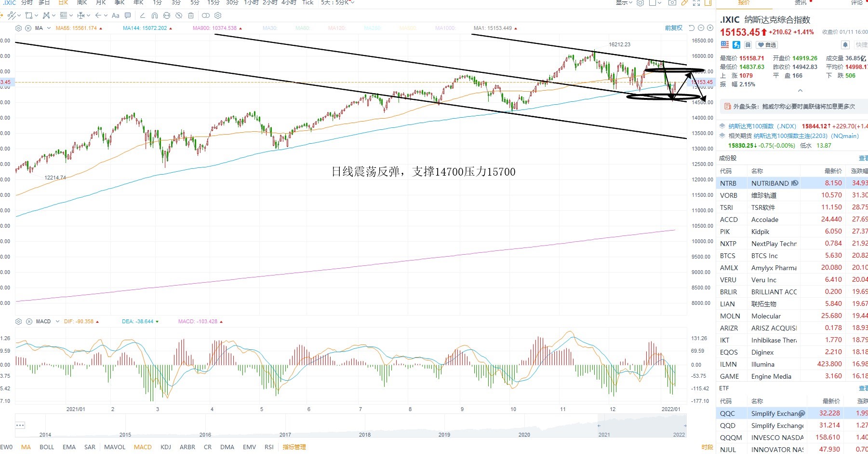Click the timeline left range handle
The width and height of the screenshot is (868, 454).
pos(599,426)
